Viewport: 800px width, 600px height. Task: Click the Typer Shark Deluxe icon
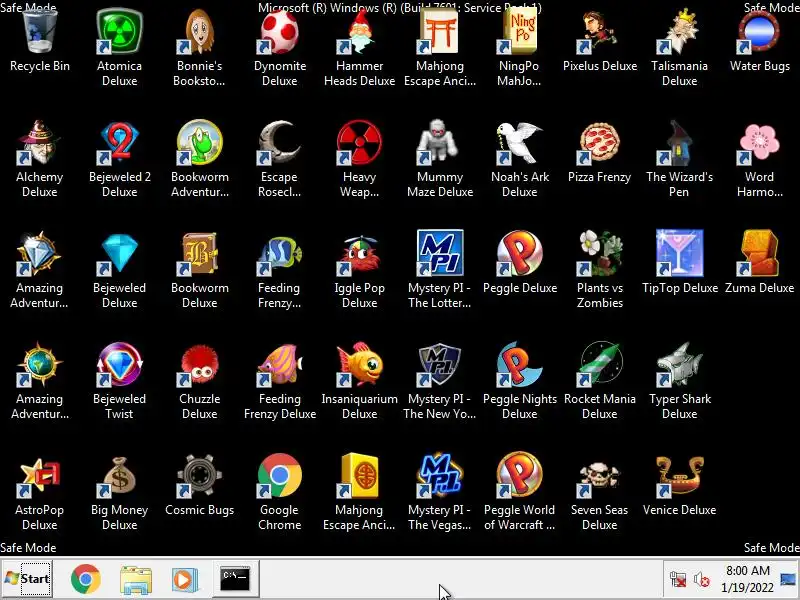679,365
